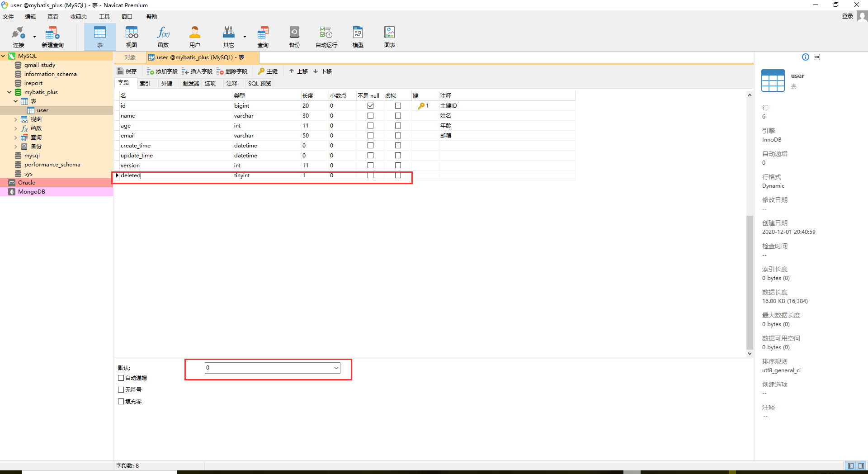Open the 编辑 menu
The image size is (868, 474).
click(x=30, y=17)
